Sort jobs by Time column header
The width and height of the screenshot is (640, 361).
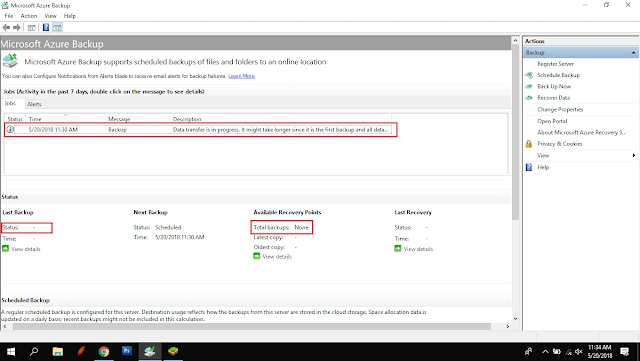tap(65, 119)
